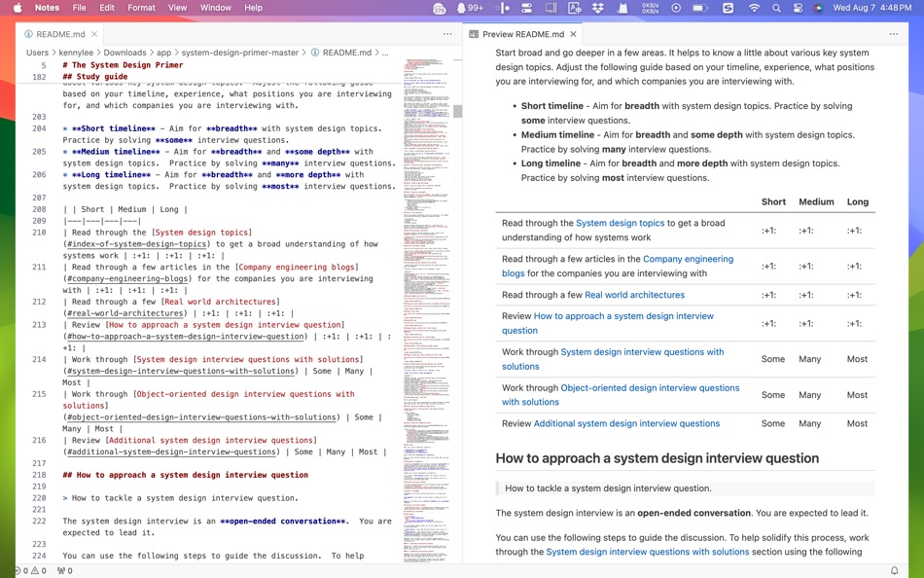Viewport: 924px width, 578px height.
Task: Click sticky header '## Study guide'
Action: click(95, 77)
